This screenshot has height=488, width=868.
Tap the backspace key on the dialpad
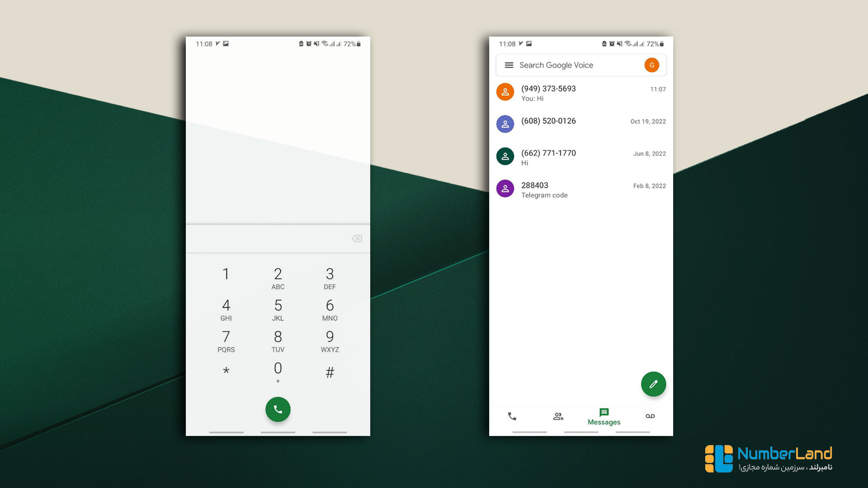tap(356, 238)
